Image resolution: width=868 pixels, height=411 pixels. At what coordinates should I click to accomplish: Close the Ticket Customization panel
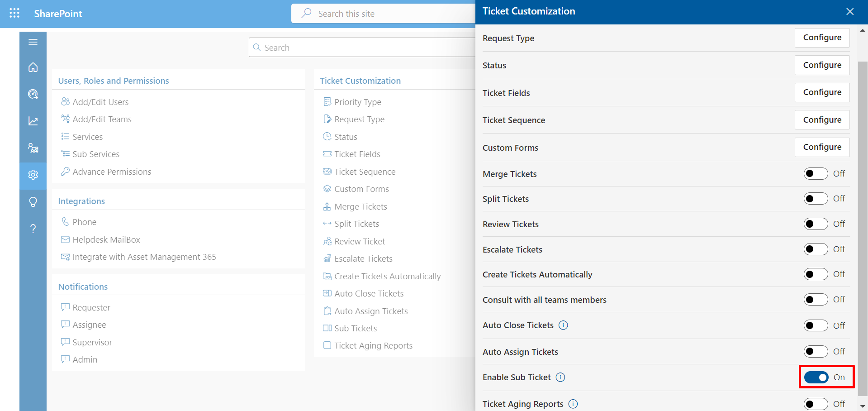[x=850, y=11]
